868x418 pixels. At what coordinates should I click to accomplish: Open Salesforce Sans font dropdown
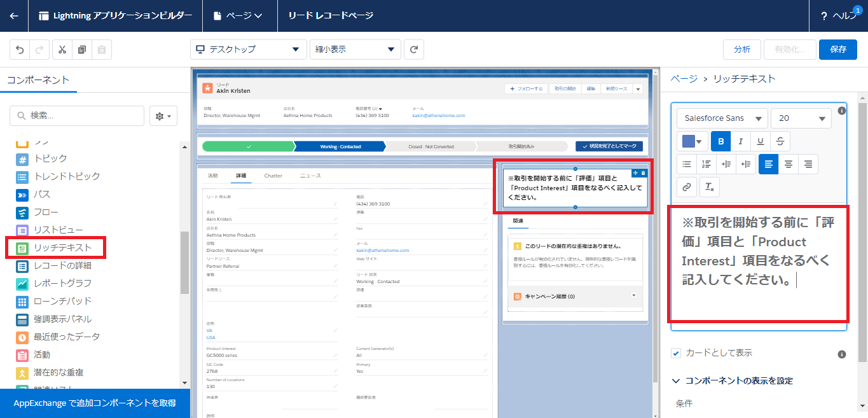click(x=722, y=118)
